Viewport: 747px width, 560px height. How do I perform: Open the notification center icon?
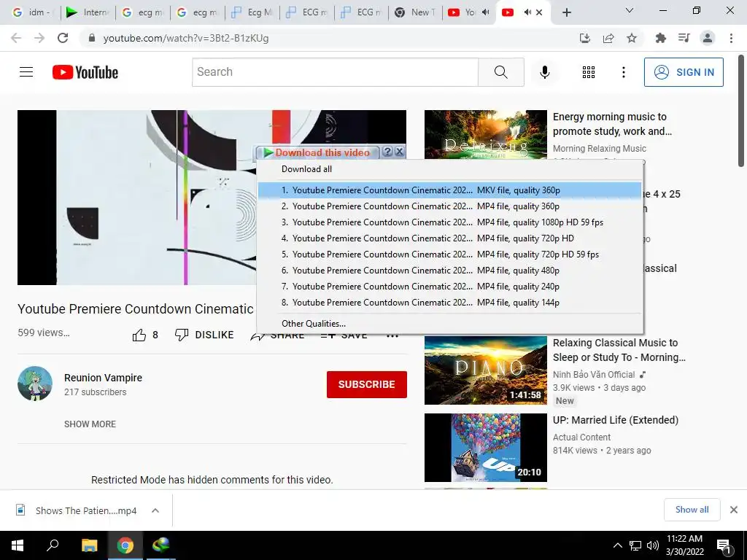tap(723, 546)
